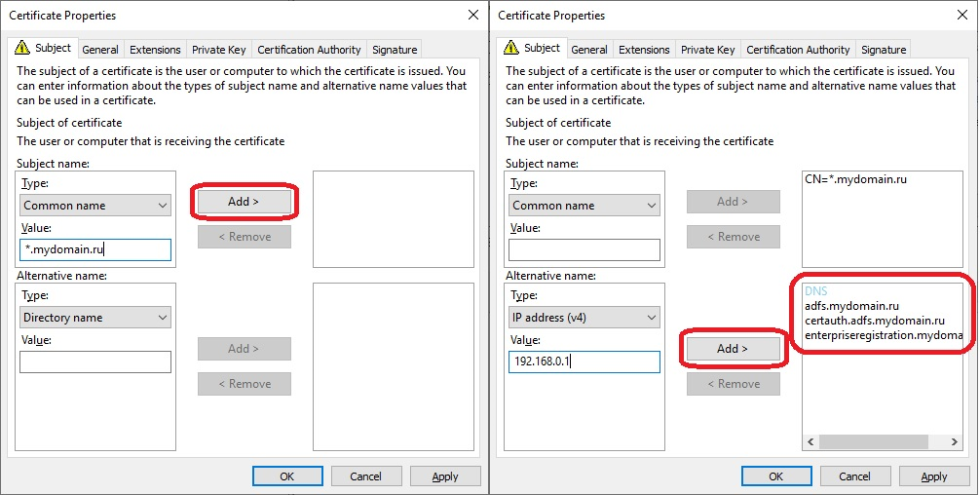Select certauth.adfs.mydomain.ru in DNS list
The width and height of the screenshot is (980, 495).
tap(875, 321)
